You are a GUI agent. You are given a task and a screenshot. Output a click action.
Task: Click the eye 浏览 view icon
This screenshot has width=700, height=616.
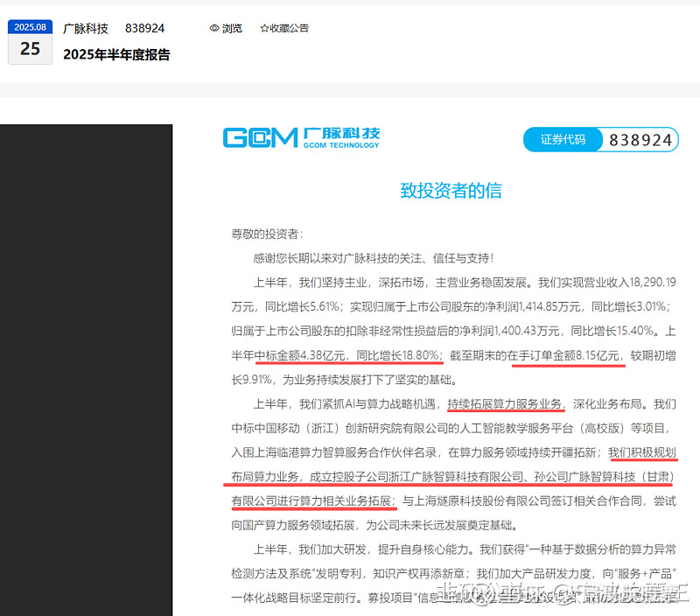(x=214, y=28)
